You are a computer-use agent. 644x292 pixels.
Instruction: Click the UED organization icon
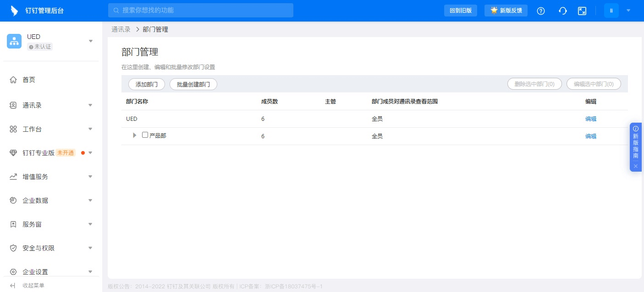(14, 41)
